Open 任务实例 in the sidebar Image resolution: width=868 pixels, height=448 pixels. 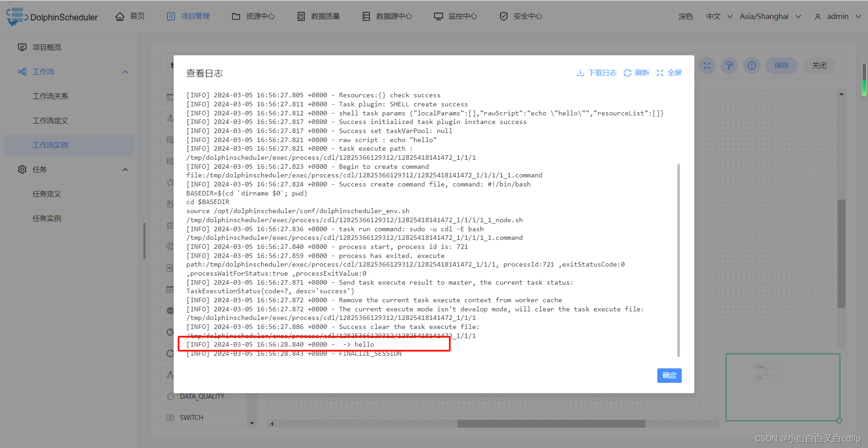click(69, 219)
